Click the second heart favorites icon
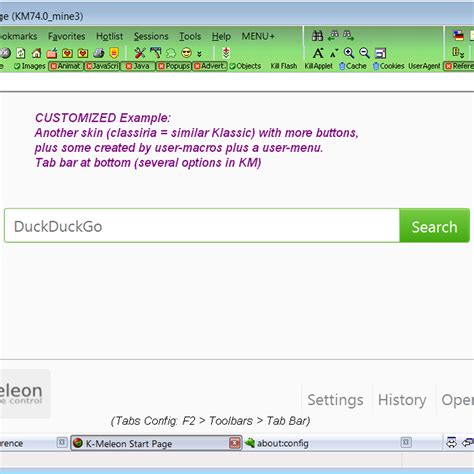This screenshot has width=474, height=474. 83,53
